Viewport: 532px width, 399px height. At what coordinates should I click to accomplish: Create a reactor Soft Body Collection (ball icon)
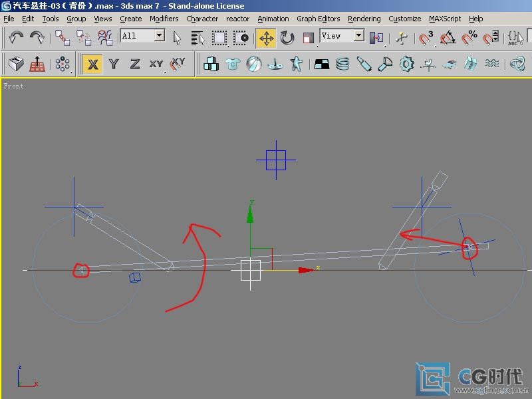pos(254,64)
